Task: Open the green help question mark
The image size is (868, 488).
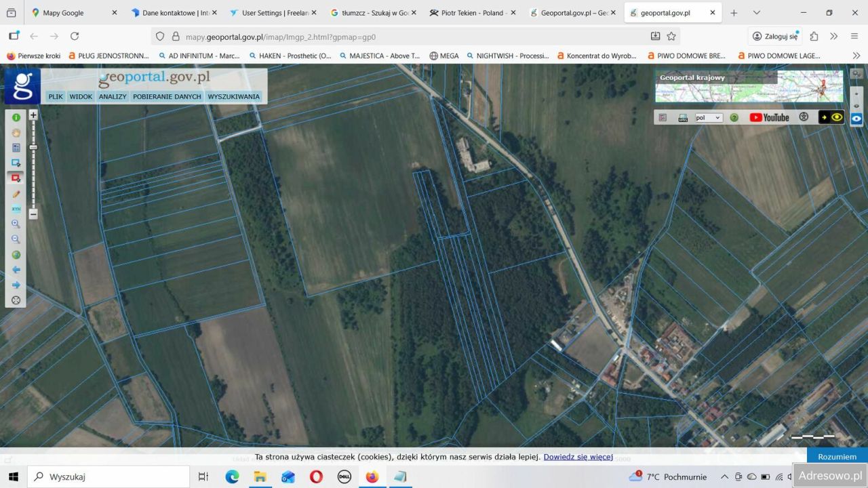Action: pyautogui.click(x=734, y=117)
